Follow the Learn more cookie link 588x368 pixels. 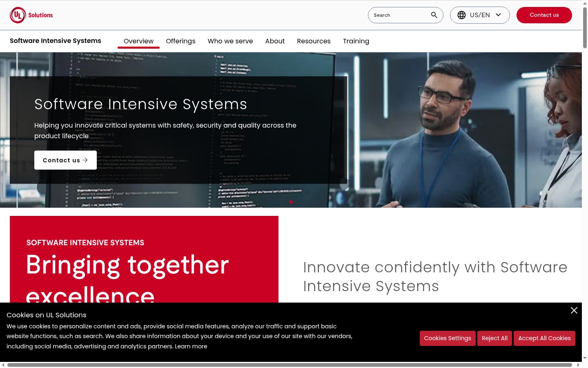(x=191, y=346)
